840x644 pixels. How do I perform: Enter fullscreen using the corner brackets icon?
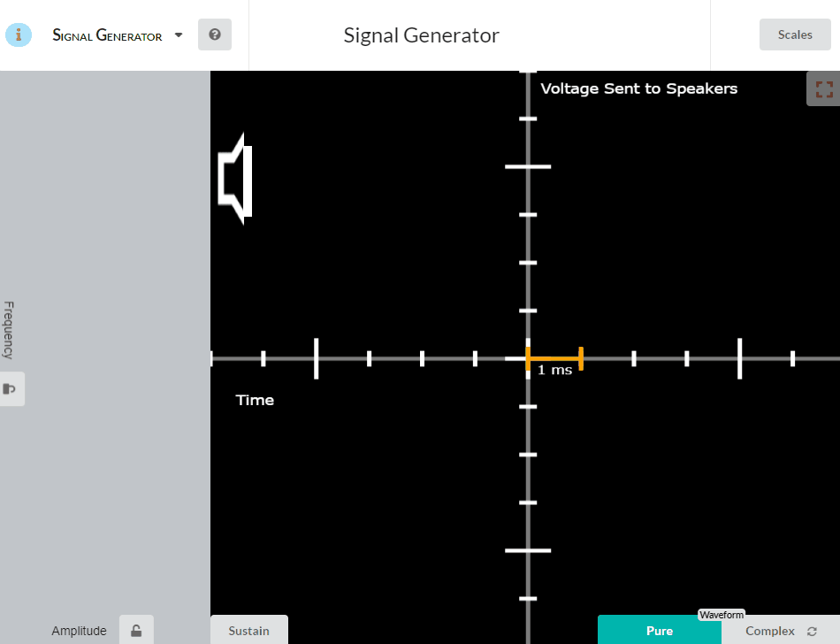[824, 89]
